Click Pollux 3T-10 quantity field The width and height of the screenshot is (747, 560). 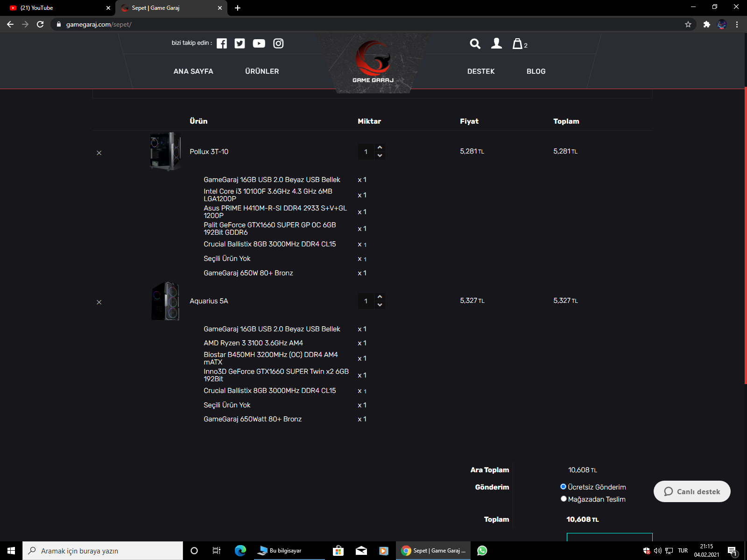click(366, 152)
